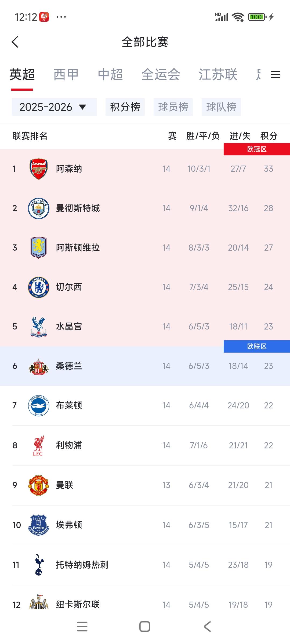Tap the Manchester United crest

[38, 485]
